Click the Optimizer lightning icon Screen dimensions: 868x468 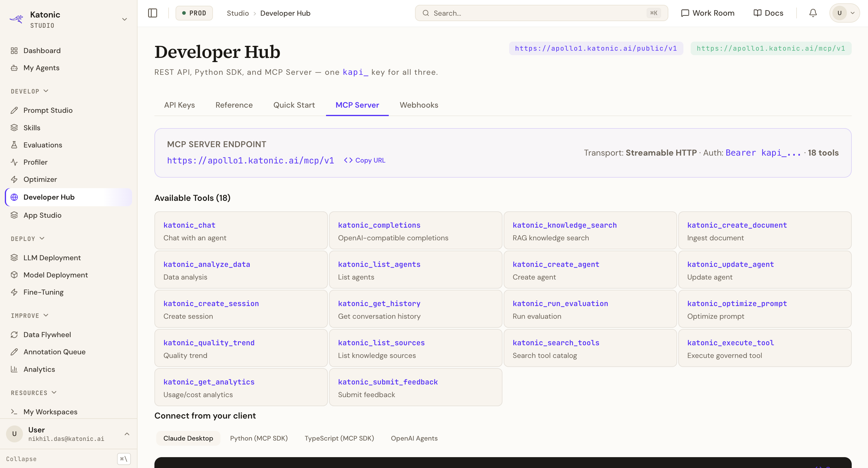click(x=14, y=179)
